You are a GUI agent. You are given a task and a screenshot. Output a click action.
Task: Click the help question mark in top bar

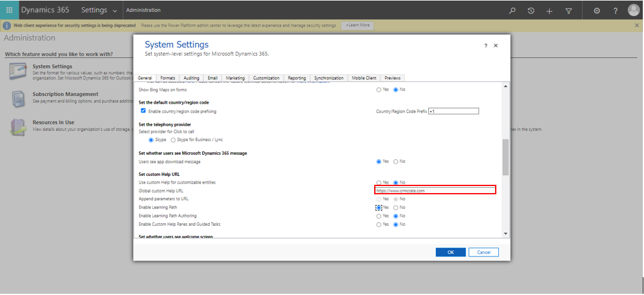[x=616, y=11]
